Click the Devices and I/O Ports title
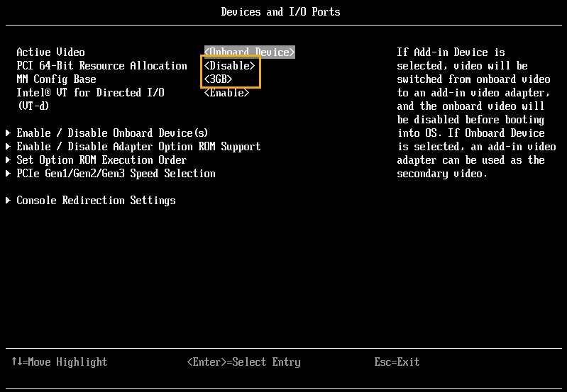The width and height of the screenshot is (567, 392). click(280, 12)
